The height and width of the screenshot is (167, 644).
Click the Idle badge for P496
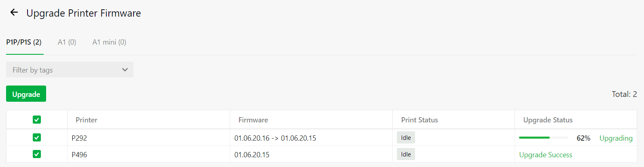click(x=406, y=154)
